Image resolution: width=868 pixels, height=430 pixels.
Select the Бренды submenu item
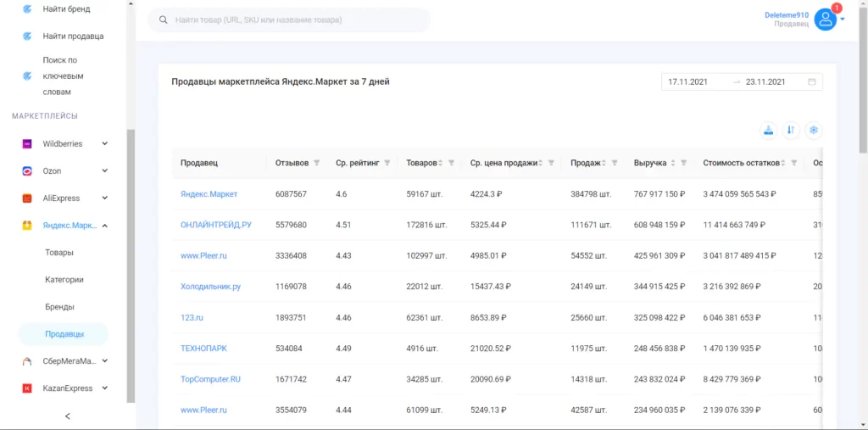[59, 307]
